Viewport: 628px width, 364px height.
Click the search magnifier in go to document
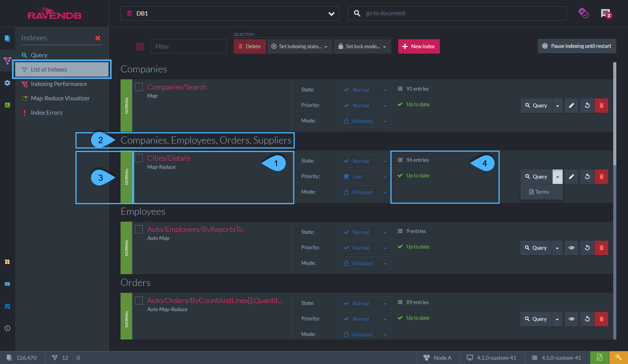[x=357, y=13]
